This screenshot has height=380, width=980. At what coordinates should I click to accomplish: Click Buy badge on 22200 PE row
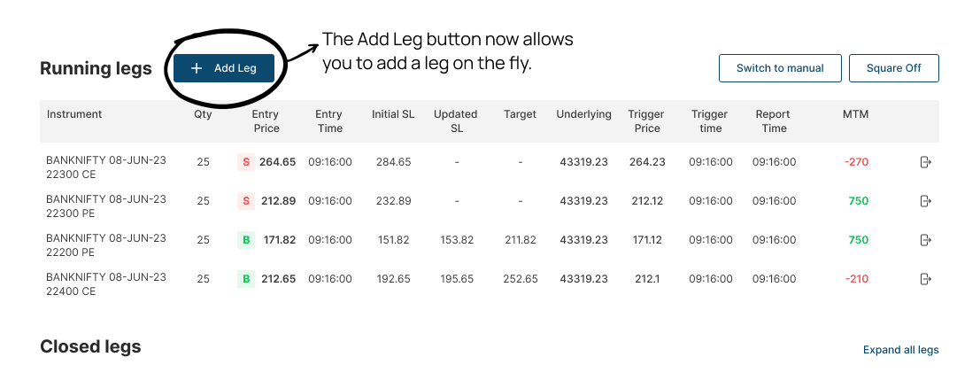[x=245, y=240]
